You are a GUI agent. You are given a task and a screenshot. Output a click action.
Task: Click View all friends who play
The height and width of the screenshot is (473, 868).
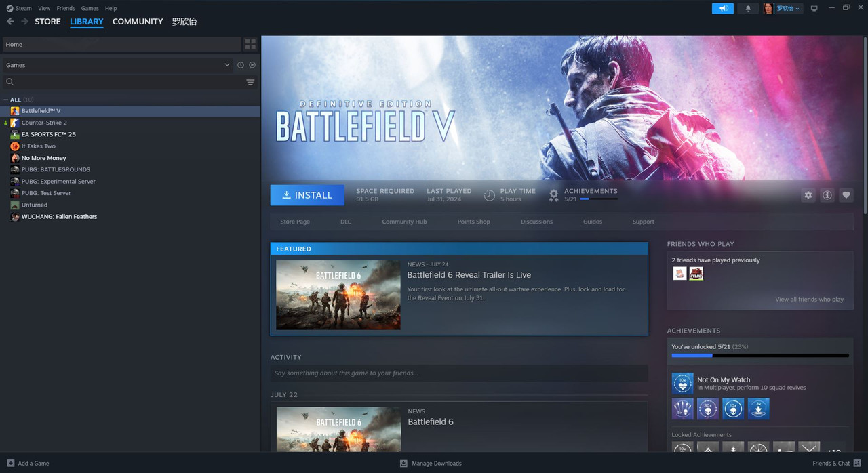809,300
